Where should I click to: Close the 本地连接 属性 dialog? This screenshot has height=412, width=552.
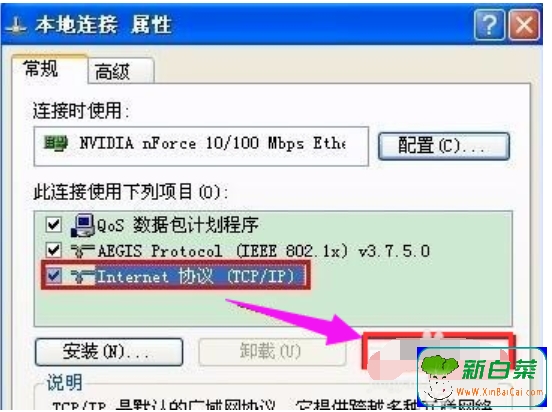pyautogui.click(x=524, y=25)
